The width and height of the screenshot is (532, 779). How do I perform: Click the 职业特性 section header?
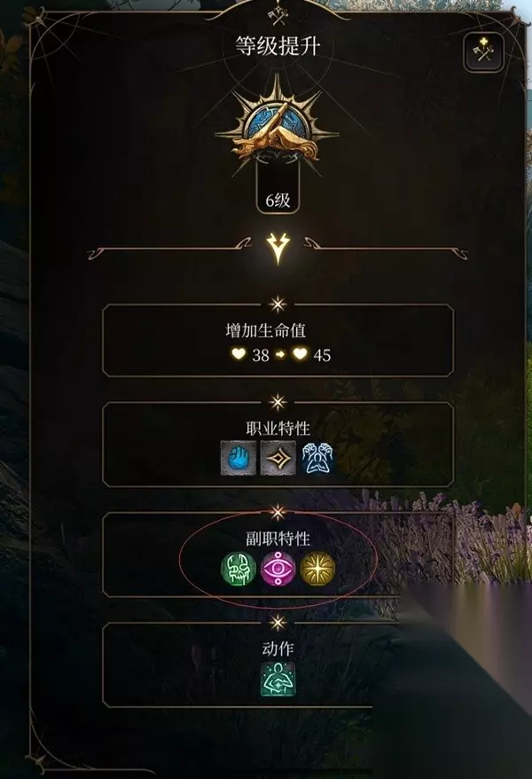click(x=278, y=429)
